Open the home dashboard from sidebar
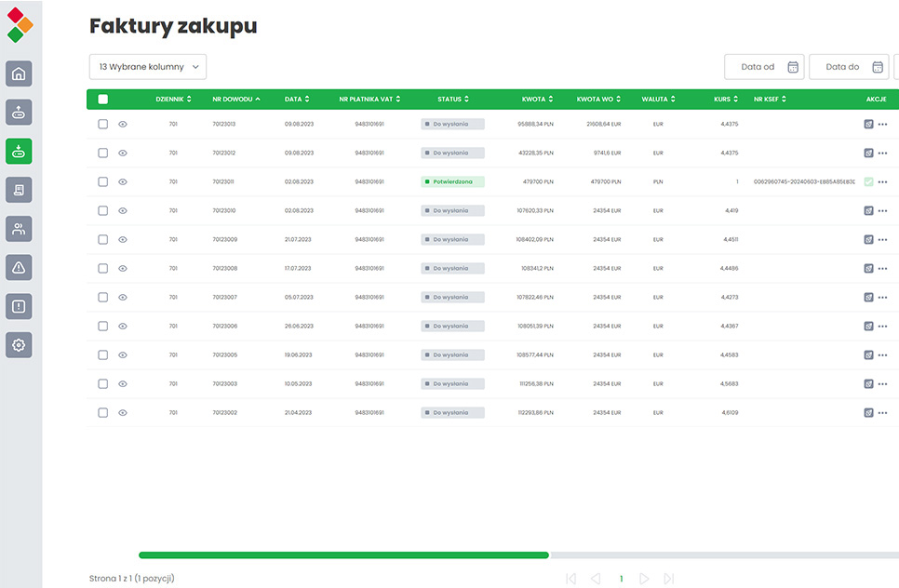Viewport: 899px width, 588px height. click(x=19, y=73)
